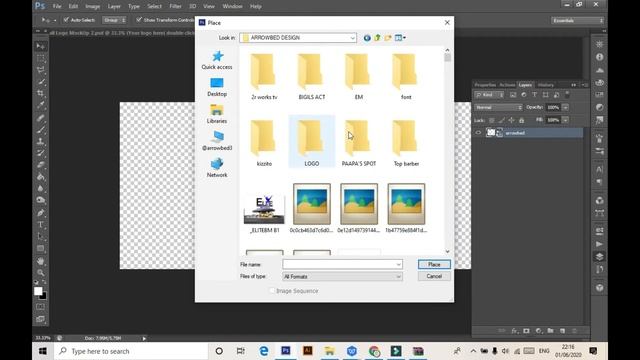Click Quick access in Place dialog sidebar
Screen dimensions: 640x360
pos(217,60)
